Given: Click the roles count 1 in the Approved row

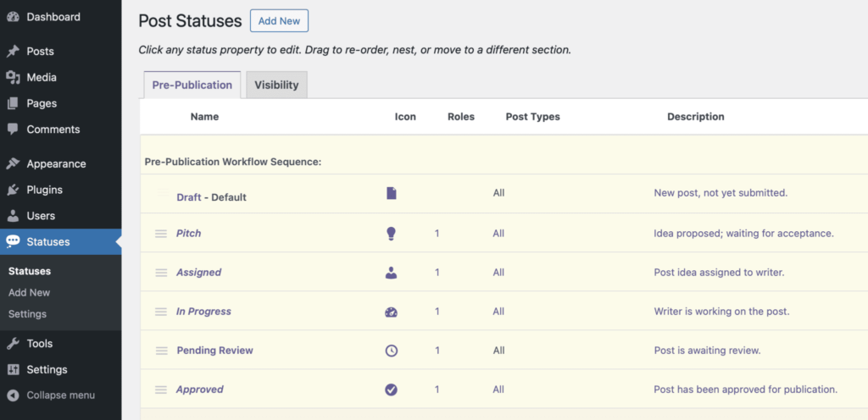Looking at the screenshot, I should (437, 390).
